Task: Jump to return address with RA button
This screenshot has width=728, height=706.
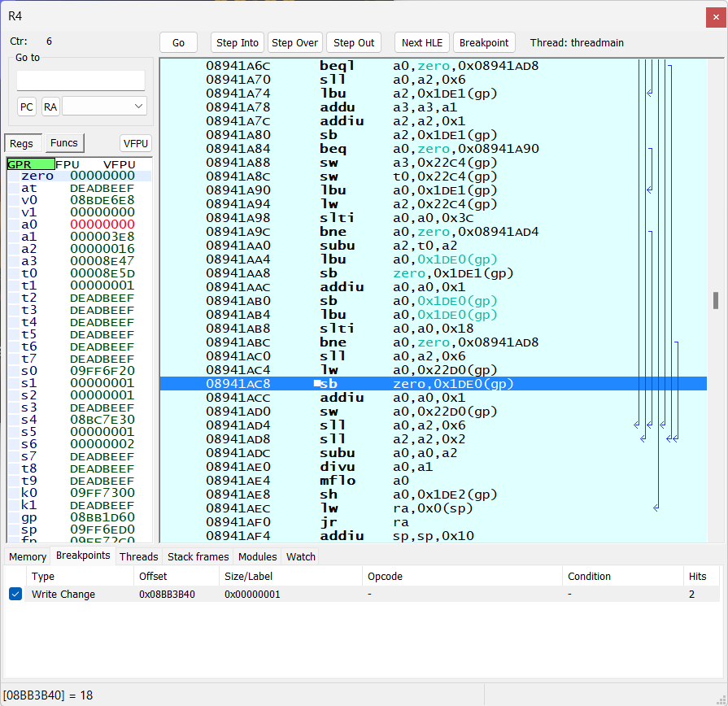Action: coord(50,107)
